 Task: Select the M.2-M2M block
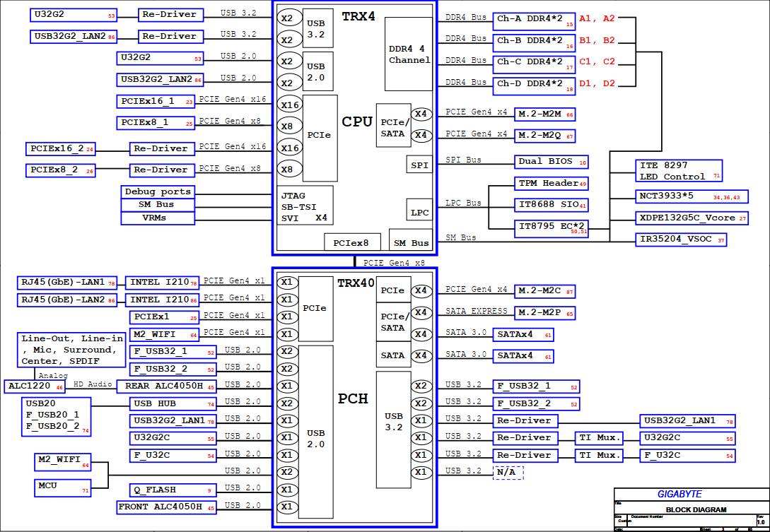(x=544, y=114)
